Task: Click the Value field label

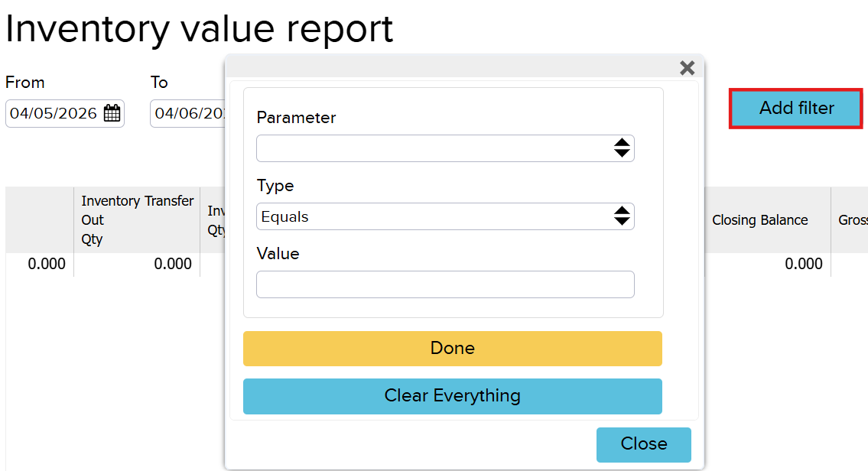Action: coord(278,253)
